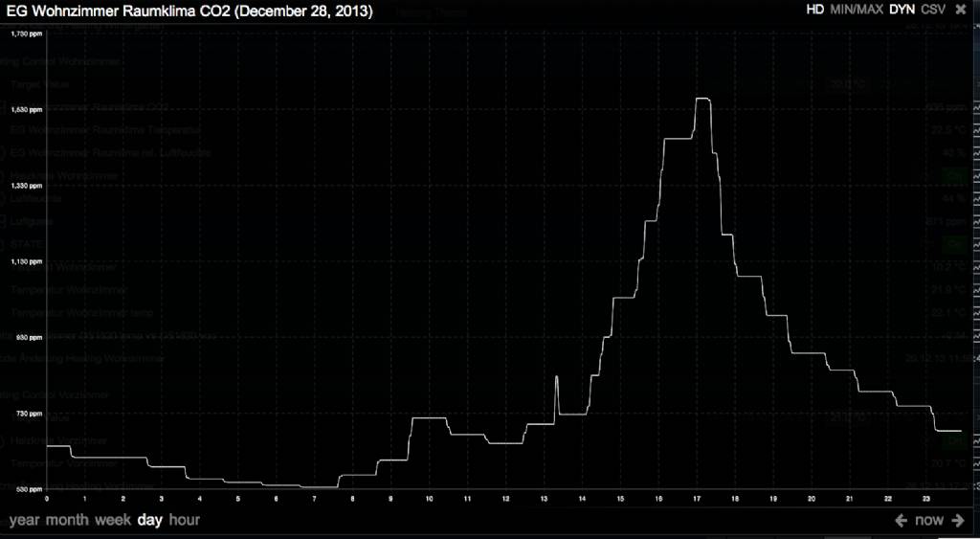Click the chart title EG Wohnzimmer Raumklima CO2
980x539 pixels.
point(189,11)
